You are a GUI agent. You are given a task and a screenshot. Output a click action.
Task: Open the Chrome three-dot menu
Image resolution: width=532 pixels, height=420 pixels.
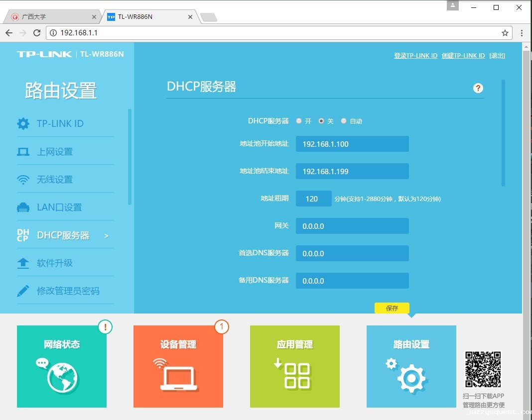tap(522, 33)
